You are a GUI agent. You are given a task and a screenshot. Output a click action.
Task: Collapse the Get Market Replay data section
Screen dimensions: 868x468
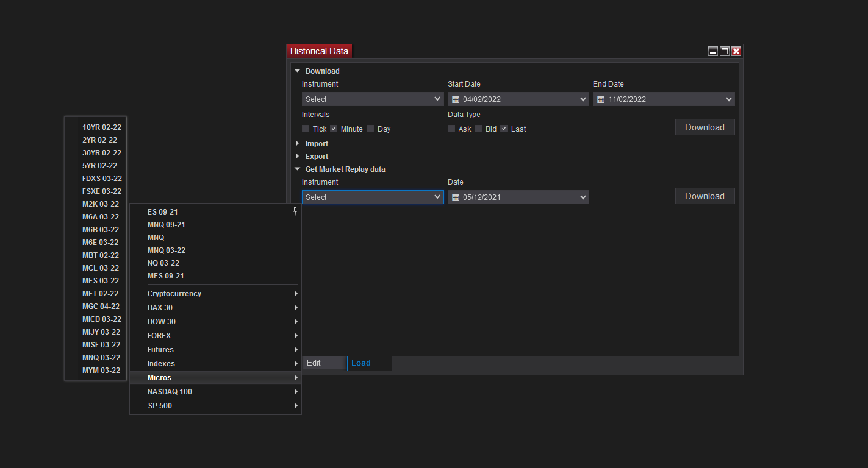[298, 169]
